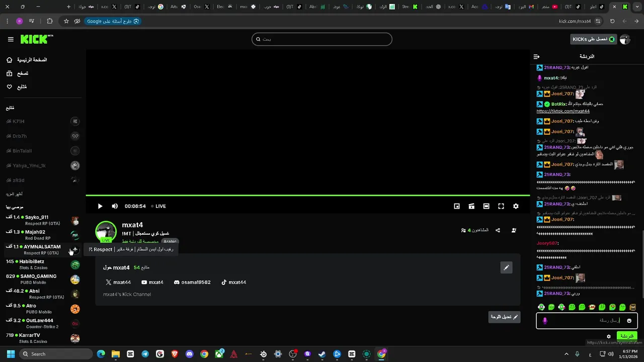Image resolution: width=644 pixels, height=362 pixels.
Task: Open the X link mxat44
Action: tap(118, 283)
